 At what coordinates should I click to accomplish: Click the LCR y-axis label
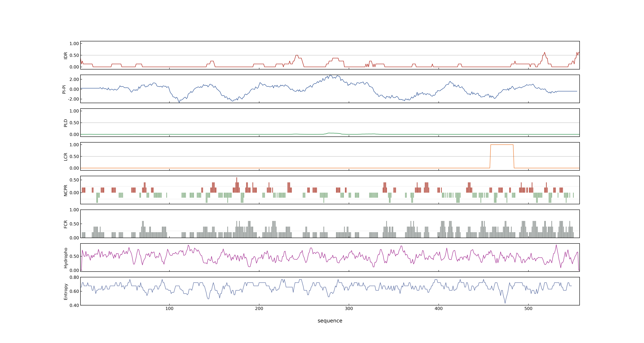[x=66, y=157]
